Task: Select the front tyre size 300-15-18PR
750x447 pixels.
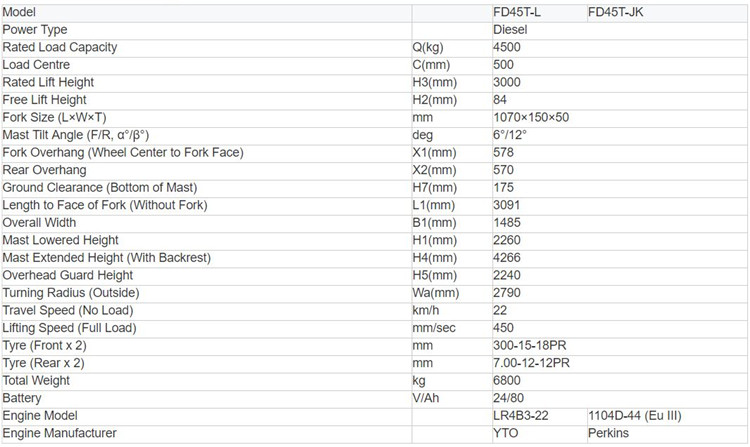Action: pyautogui.click(x=529, y=345)
